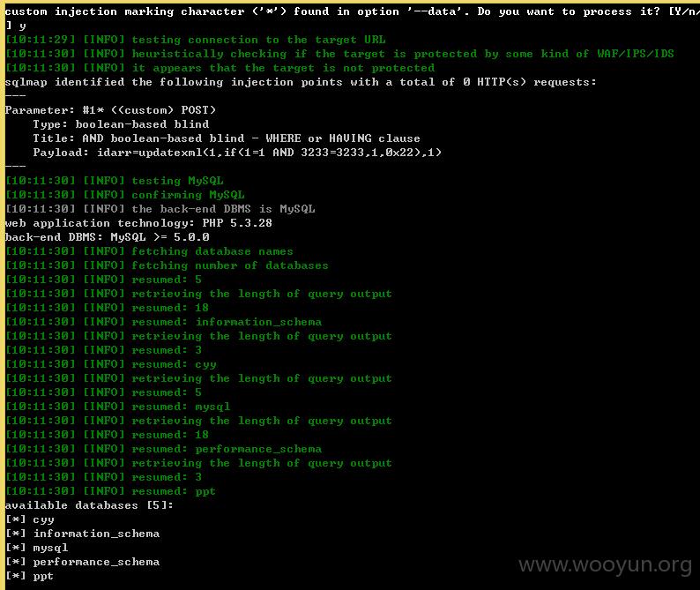Screen dimensions: 700x590
Task: Click the 'confirming MySQL' log line
Action: [125, 195]
